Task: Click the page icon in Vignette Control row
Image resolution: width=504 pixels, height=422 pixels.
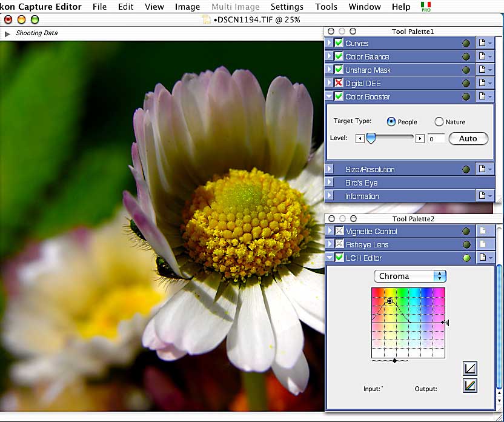Action: (x=482, y=231)
